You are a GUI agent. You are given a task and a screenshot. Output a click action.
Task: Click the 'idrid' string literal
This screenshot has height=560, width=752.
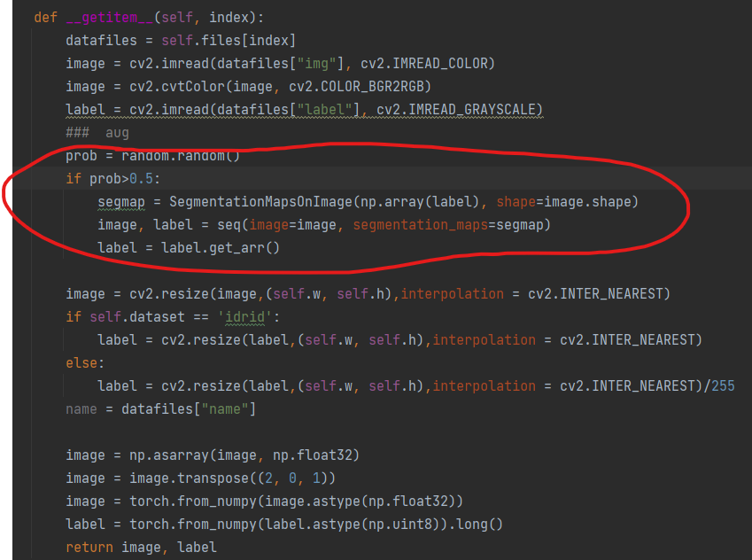(x=244, y=316)
